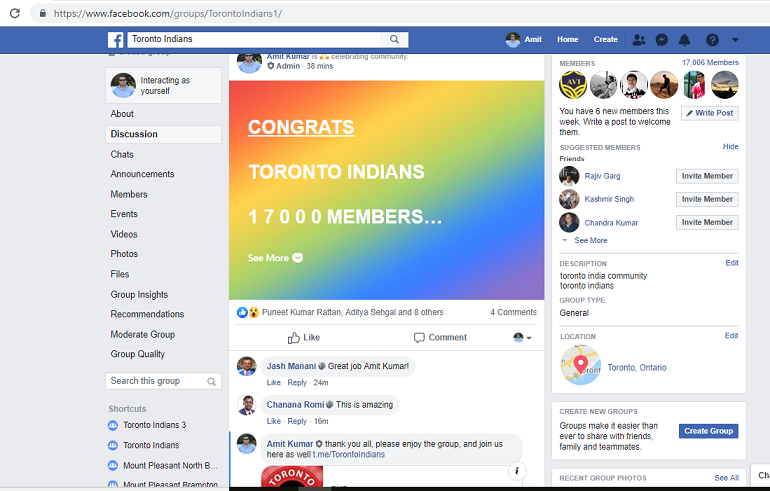The width and height of the screenshot is (770, 491).
Task: Click the Search this group field
Action: click(x=158, y=381)
